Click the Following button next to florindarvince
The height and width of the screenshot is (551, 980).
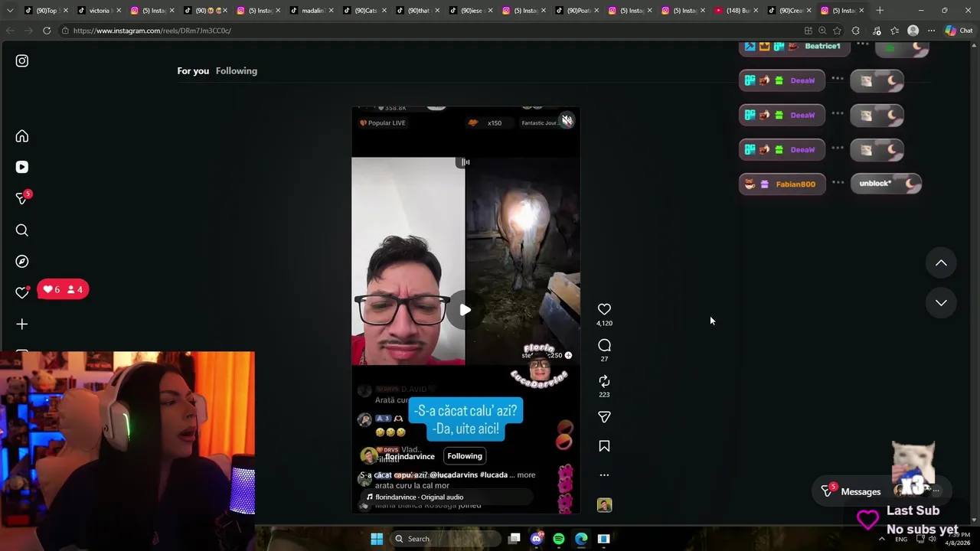[465, 456]
